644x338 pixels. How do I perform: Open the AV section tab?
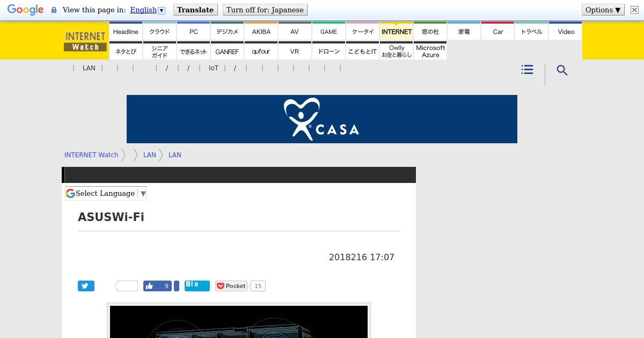point(295,32)
